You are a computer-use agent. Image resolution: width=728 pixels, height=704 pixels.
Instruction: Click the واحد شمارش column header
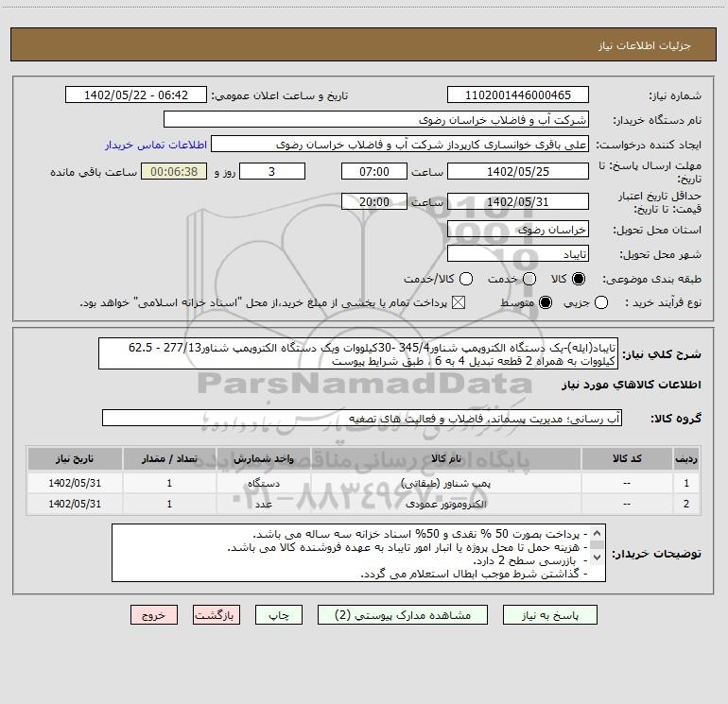click(264, 458)
